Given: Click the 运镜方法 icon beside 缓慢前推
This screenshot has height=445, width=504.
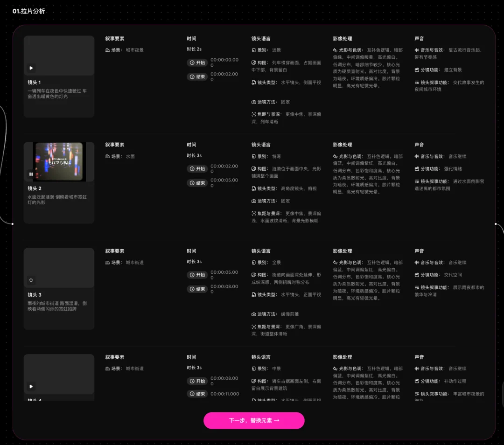Looking at the screenshot, I should (253, 314).
